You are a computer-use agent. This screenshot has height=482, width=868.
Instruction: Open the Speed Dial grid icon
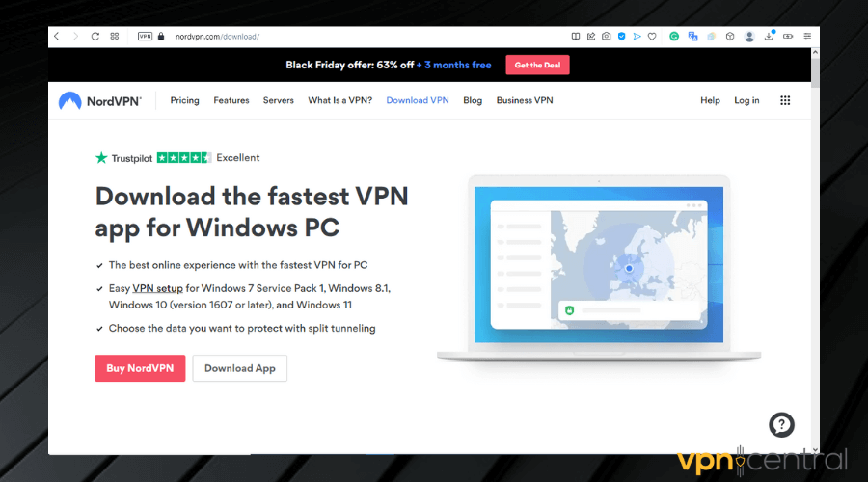point(115,37)
